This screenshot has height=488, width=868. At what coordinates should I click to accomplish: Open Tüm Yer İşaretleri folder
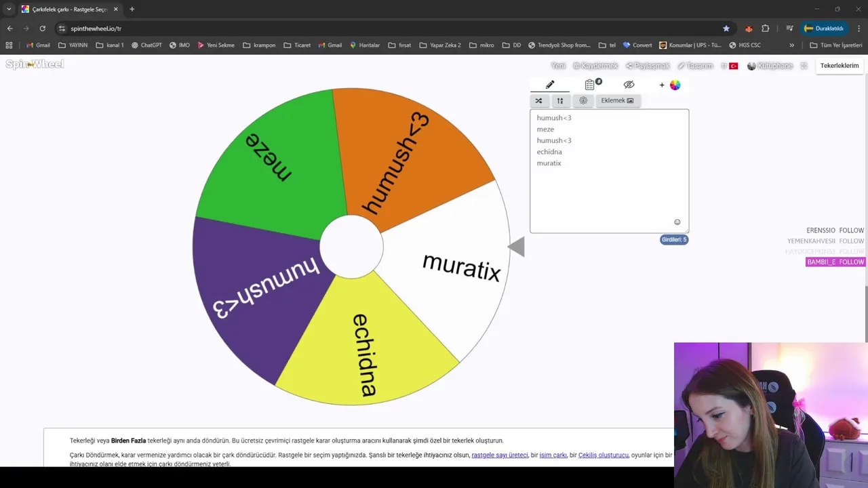(x=836, y=45)
